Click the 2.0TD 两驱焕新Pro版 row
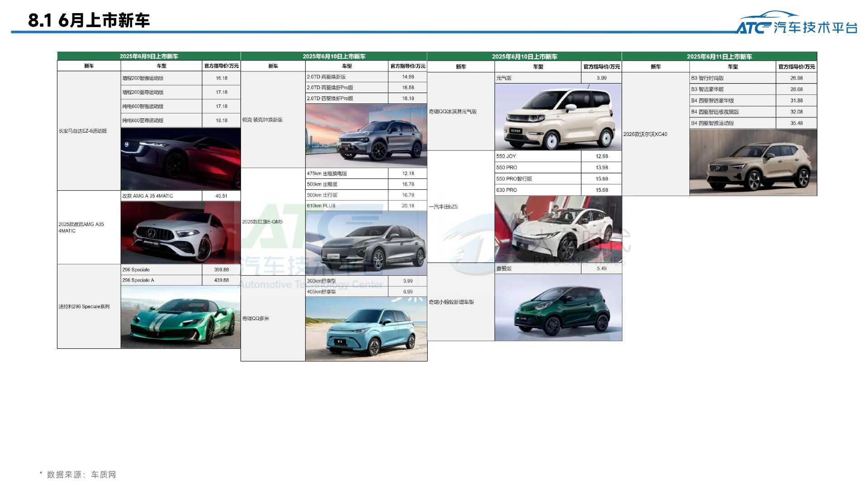The width and height of the screenshot is (868, 488). tap(366, 88)
